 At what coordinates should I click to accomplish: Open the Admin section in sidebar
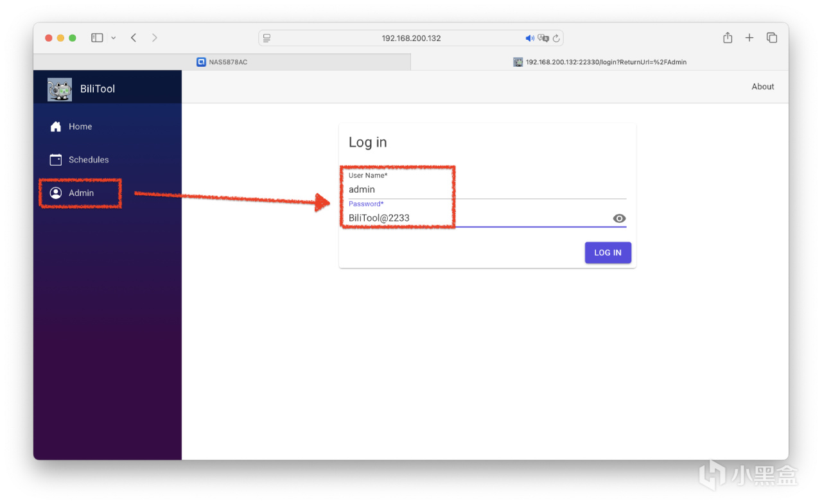[107, 193]
